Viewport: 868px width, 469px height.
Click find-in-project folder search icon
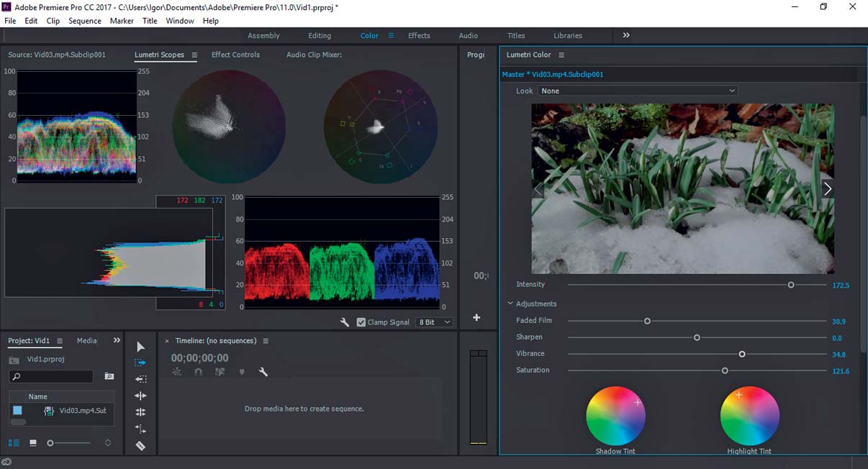[109, 376]
